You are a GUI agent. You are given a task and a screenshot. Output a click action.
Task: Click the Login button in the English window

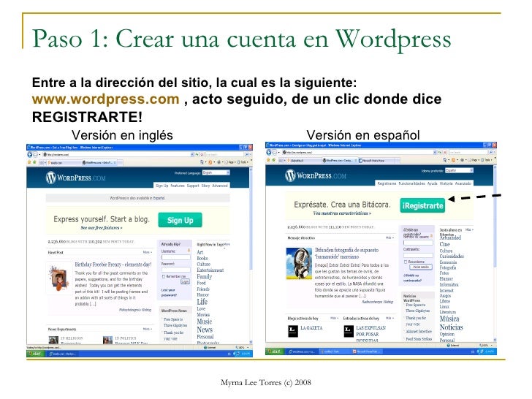(x=185, y=281)
